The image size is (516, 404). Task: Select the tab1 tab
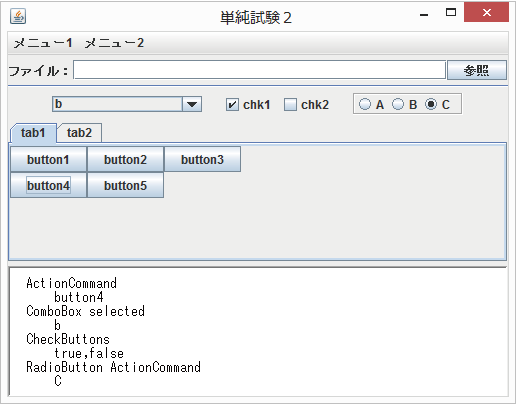click(33, 133)
